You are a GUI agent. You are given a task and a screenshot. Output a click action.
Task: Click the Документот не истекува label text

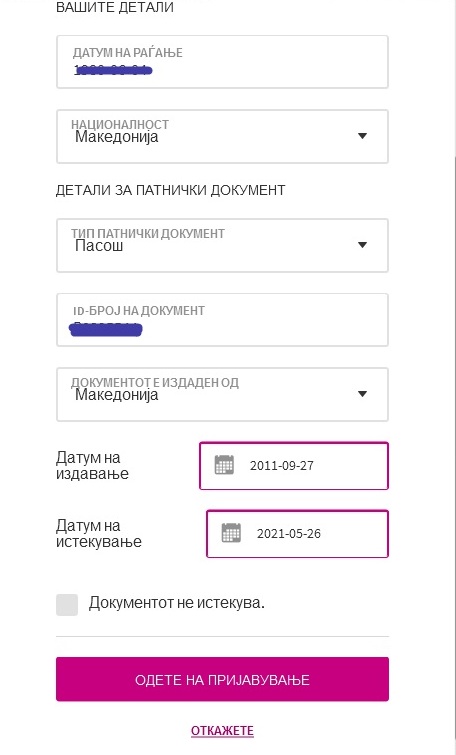pyautogui.click(x=177, y=602)
